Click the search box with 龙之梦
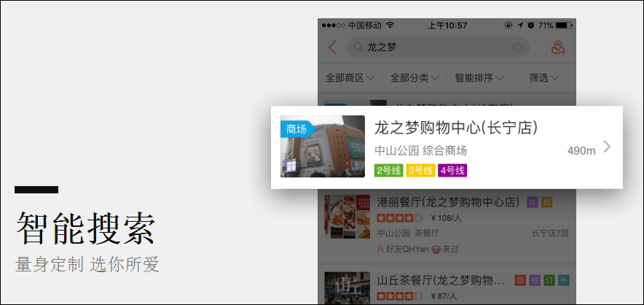Screen dimensions: 644x305 point(438,47)
